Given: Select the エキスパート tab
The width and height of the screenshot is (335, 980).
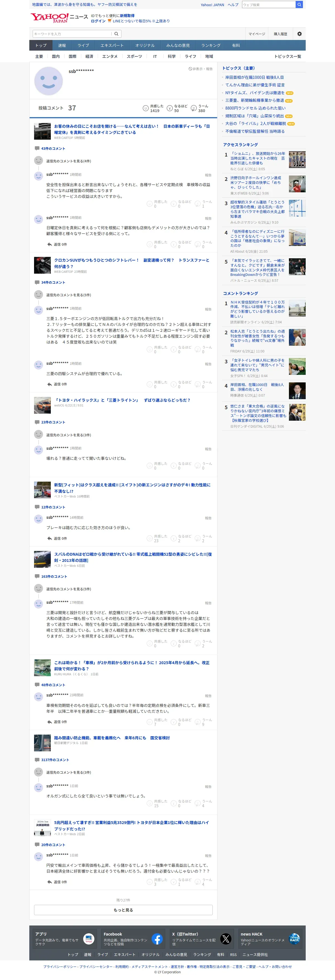Looking at the screenshot, I should 112,45.
